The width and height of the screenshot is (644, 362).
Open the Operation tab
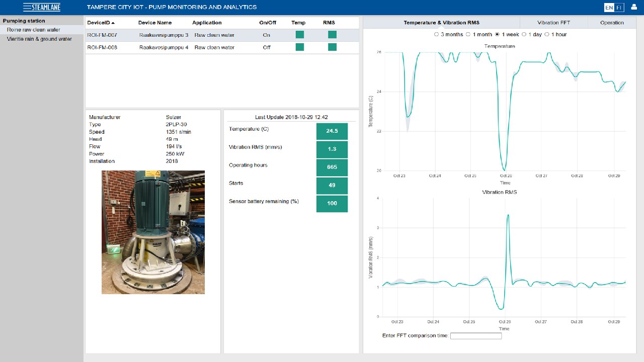pos(611,23)
